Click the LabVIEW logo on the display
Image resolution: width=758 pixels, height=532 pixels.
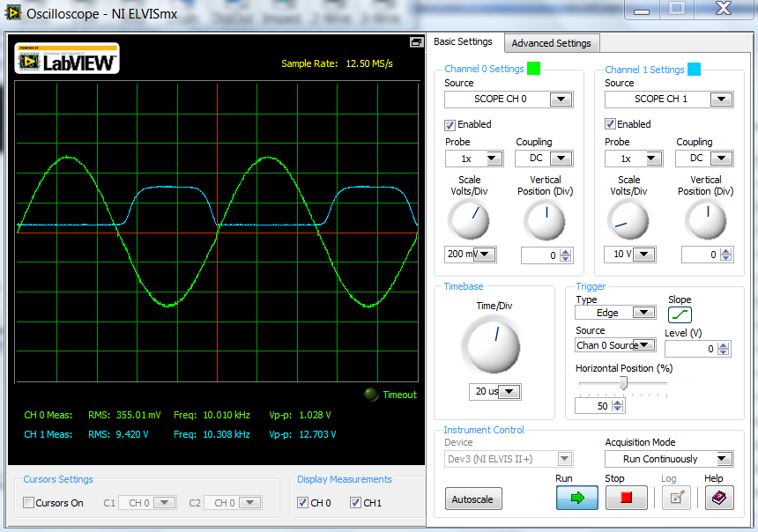tap(67, 58)
